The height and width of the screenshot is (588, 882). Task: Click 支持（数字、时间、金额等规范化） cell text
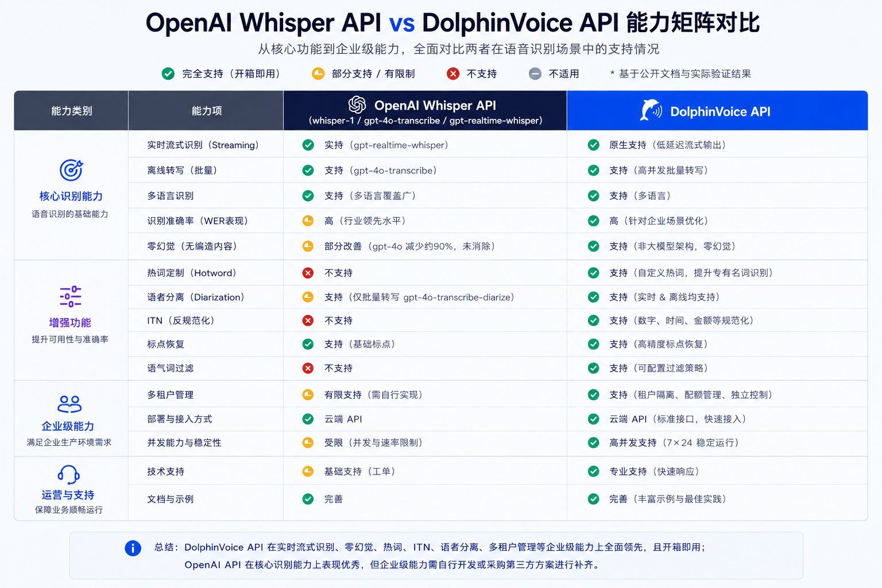pos(682,320)
